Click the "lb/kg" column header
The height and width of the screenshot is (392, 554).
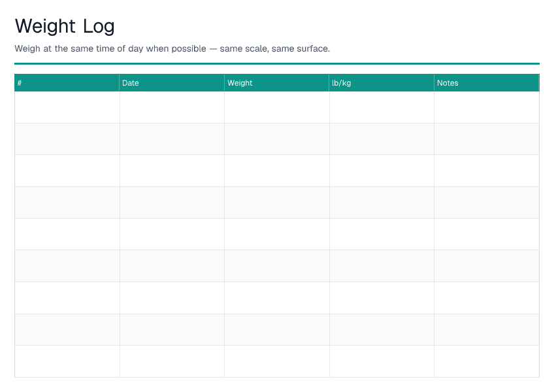pos(382,83)
